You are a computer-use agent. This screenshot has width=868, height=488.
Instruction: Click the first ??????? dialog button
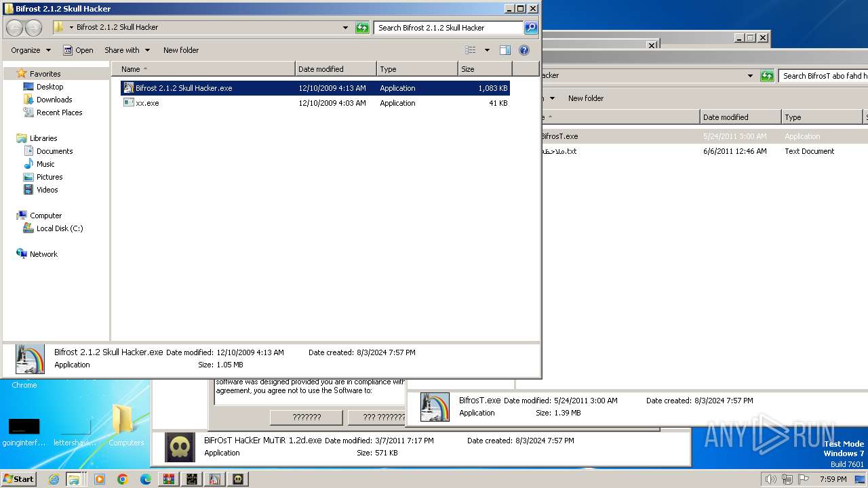coord(307,418)
